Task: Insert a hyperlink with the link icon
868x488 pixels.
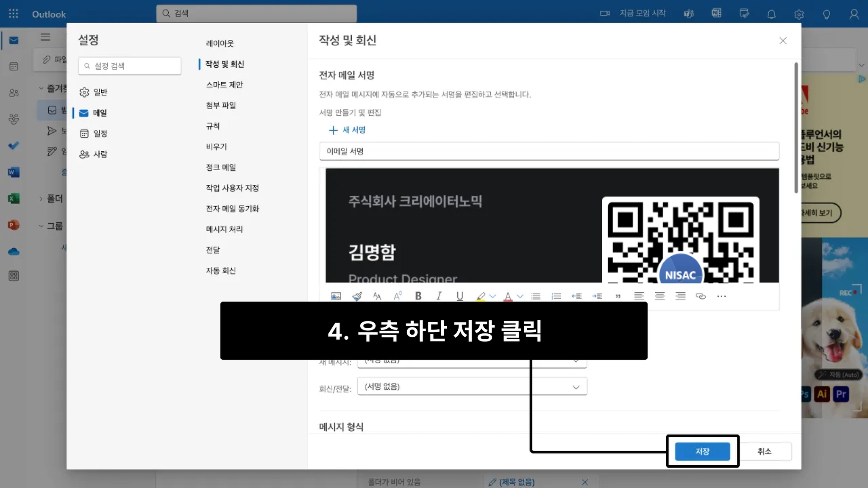Action: pos(701,296)
